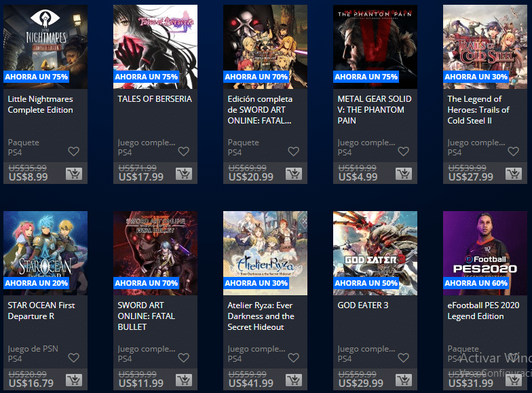Toggle wishlist heart for STAR OCEAN
532x393 pixels.
[x=73, y=358]
